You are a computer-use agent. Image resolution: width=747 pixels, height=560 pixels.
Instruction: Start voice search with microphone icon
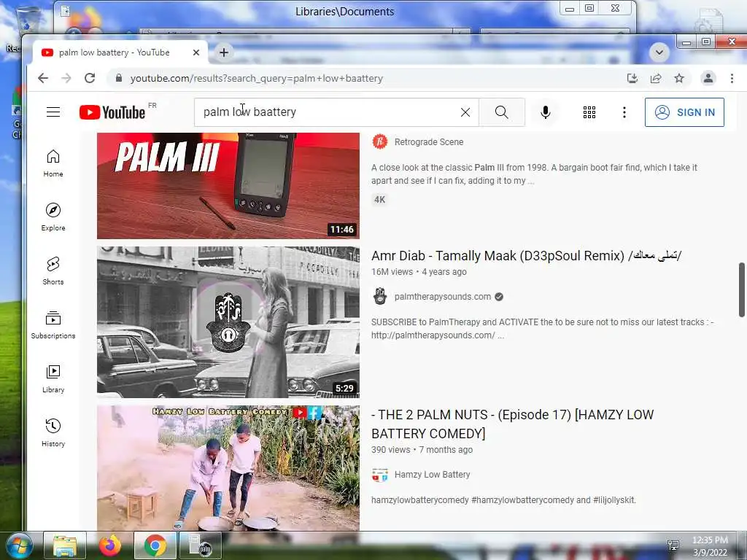(546, 112)
